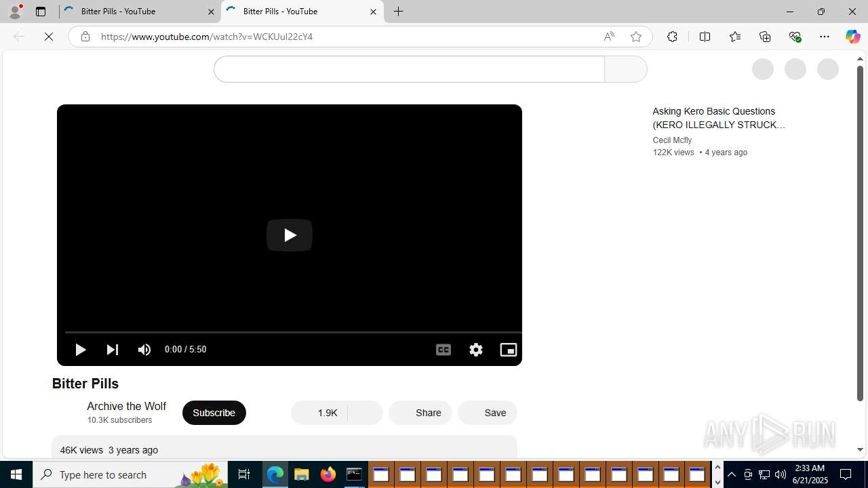Add this page to favorites
The height and width of the screenshot is (488, 868).
pos(636,37)
